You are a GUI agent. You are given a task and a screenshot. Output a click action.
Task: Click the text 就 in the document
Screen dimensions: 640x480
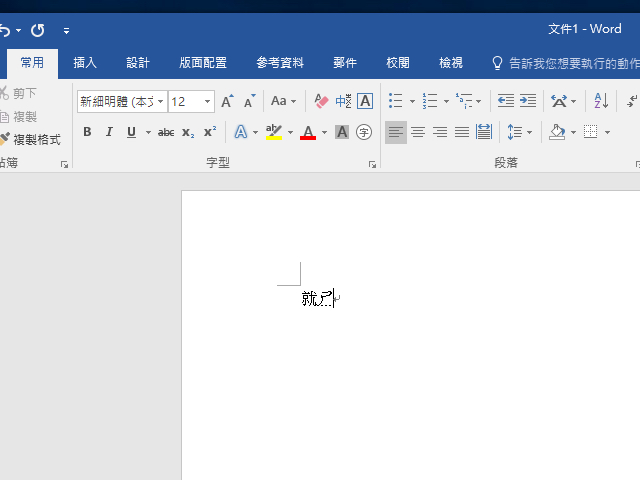309,299
